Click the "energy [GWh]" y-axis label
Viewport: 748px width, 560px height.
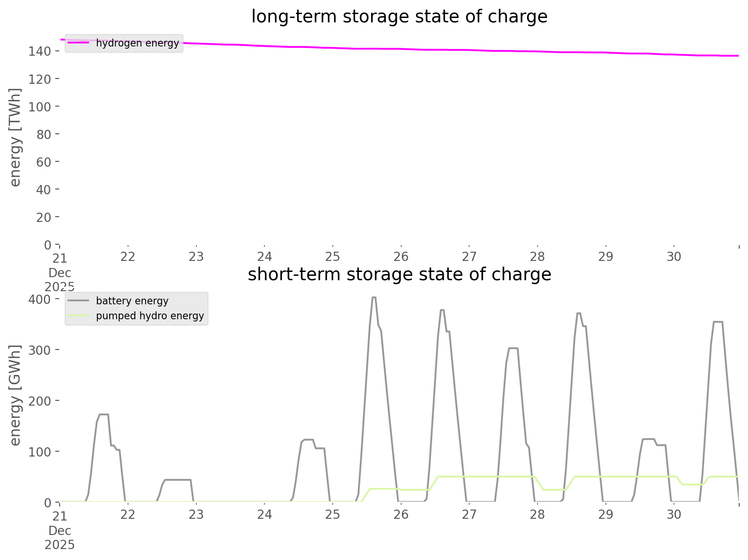pos(15,395)
